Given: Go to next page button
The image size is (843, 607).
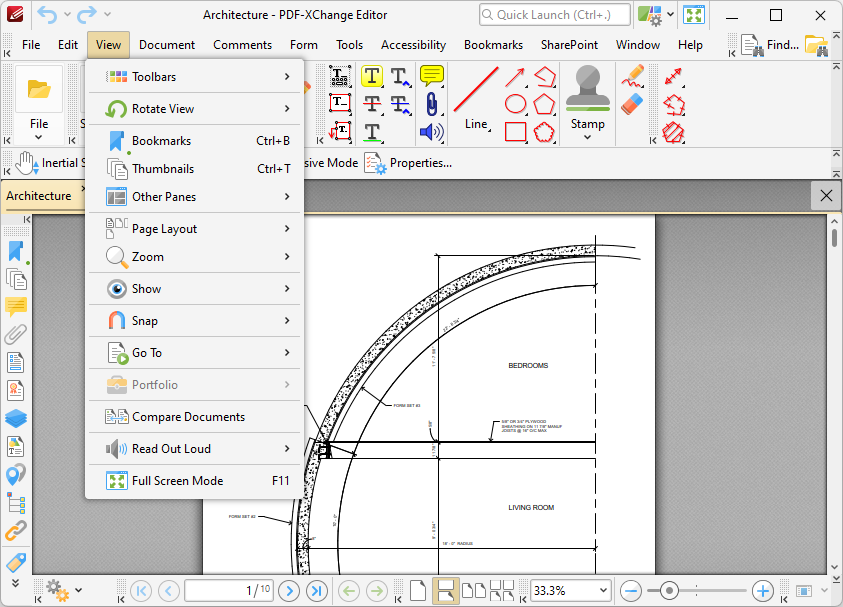Looking at the screenshot, I should (289, 591).
